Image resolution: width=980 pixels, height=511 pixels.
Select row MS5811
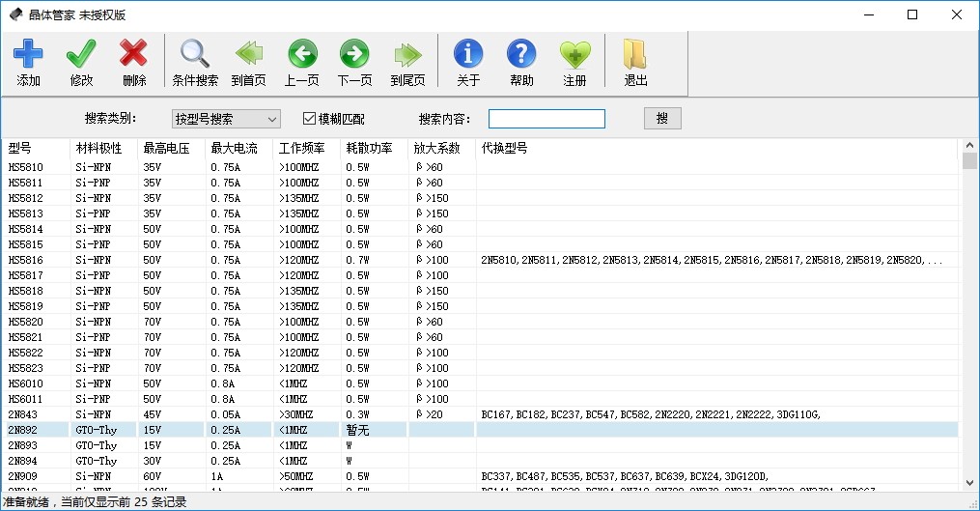click(x=480, y=183)
